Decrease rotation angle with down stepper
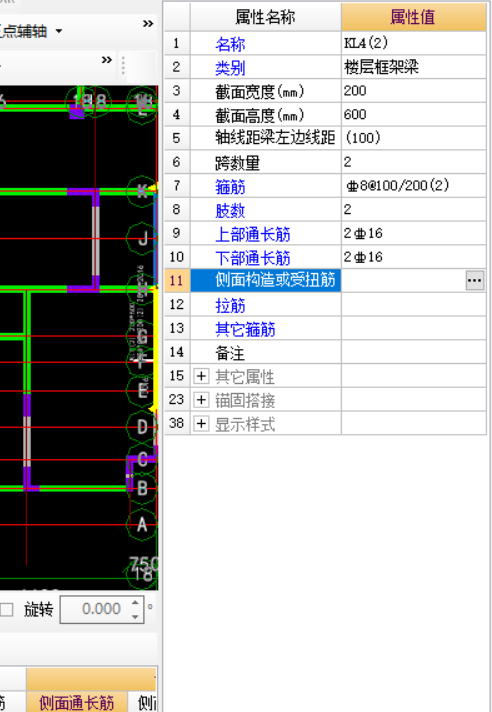The height and width of the screenshot is (712, 492). click(136, 616)
